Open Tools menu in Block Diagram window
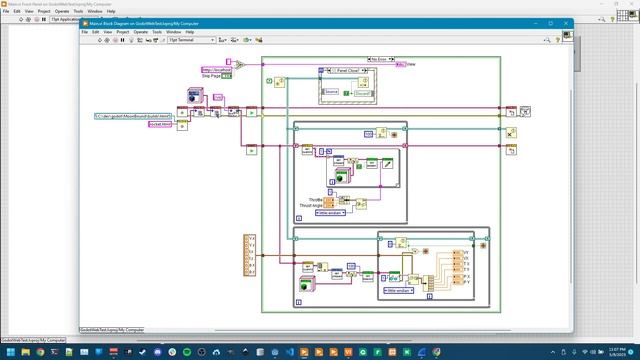Image resolution: width=640 pixels, height=360 pixels. click(157, 32)
